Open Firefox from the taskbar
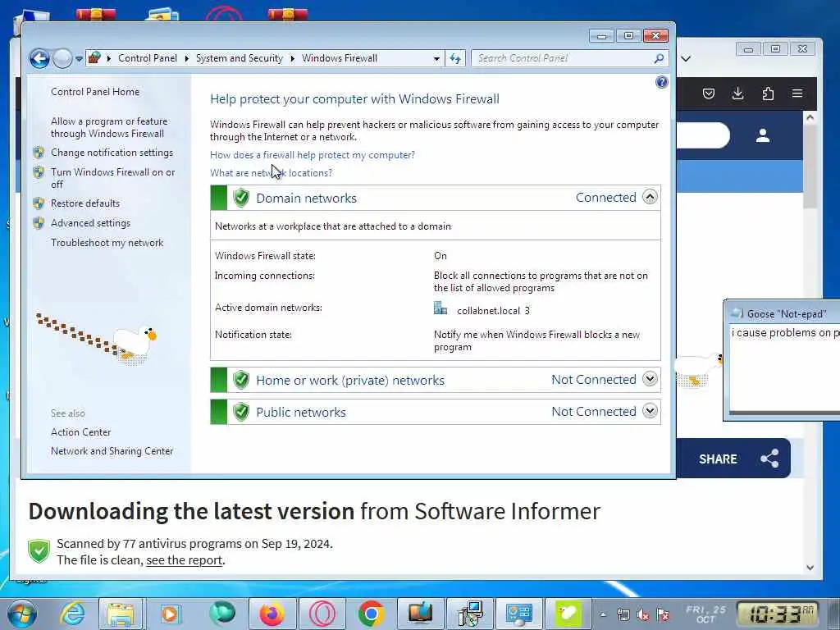The height and width of the screenshot is (630, 840). tap(272, 614)
